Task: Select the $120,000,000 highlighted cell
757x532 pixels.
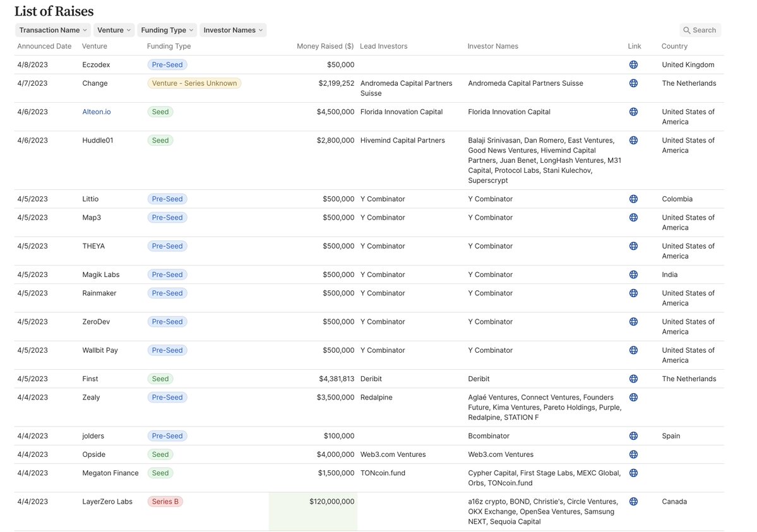Action: [313, 512]
